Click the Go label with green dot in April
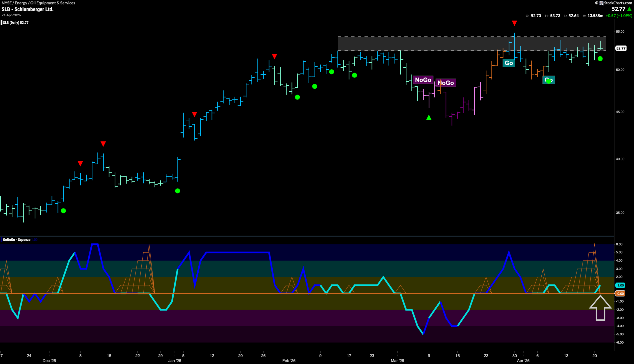The image size is (634, 364). pos(549,80)
